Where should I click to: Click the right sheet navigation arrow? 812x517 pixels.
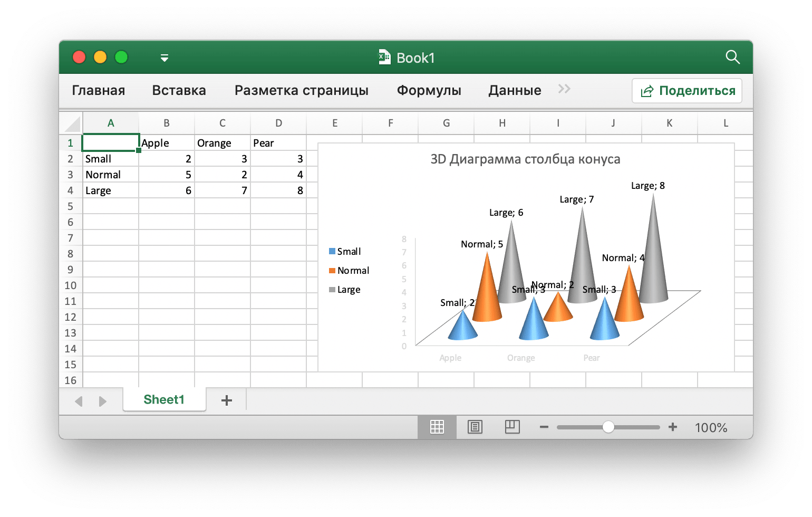click(103, 401)
